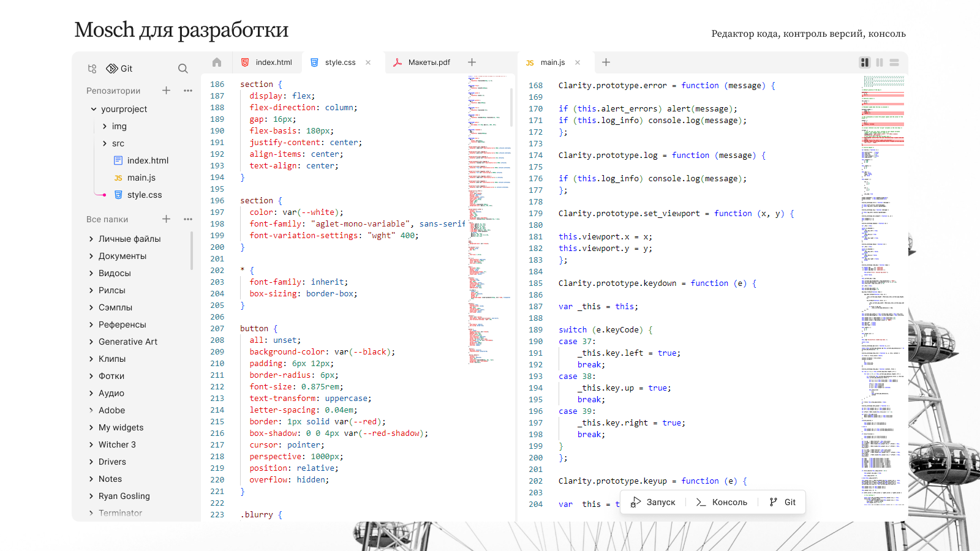This screenshot has height=551, width=980.
Task: Open the search magnifier in sidebar
Action: pyautogui.click(x=183, y=69)
